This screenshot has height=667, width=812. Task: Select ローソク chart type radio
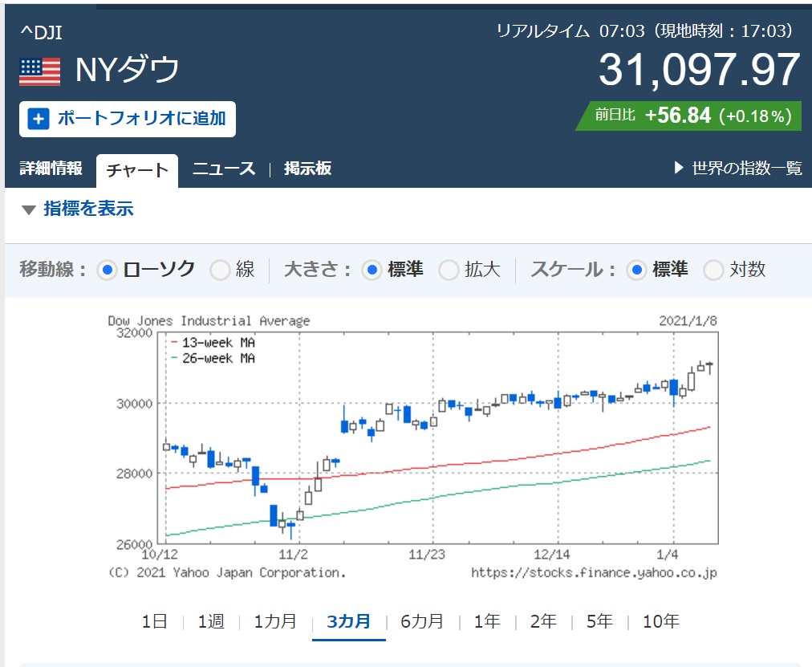click(107, 270)
